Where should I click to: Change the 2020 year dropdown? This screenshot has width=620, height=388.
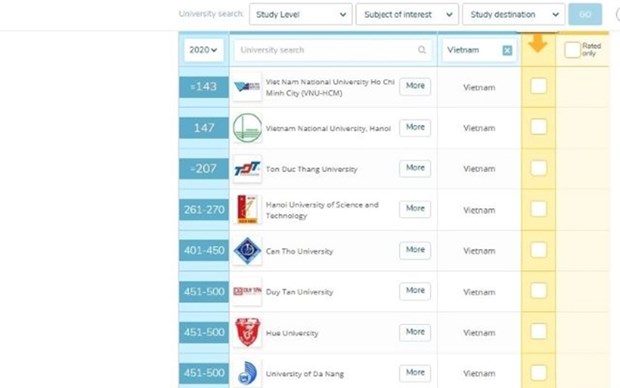(203, 50)
